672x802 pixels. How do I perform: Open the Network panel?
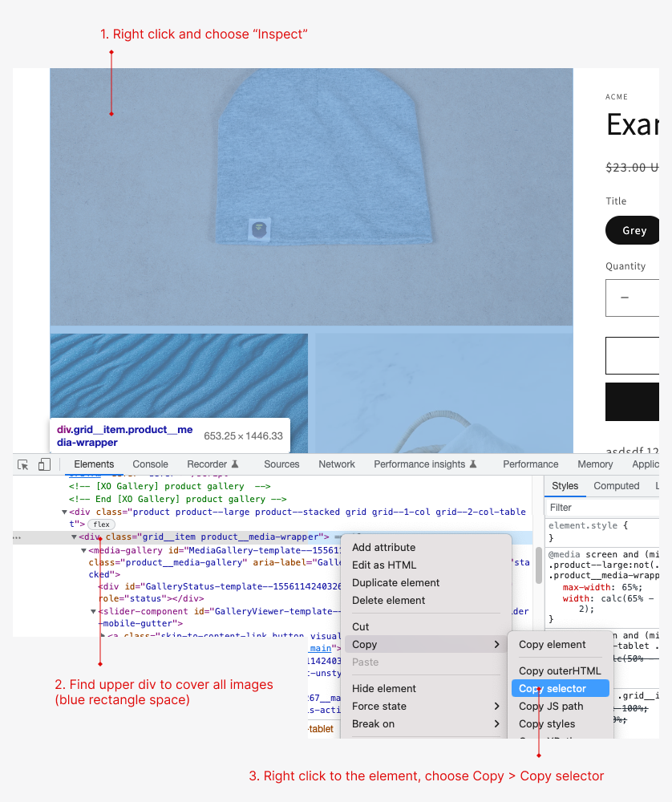pyautogui.click(x=336, y=464)
